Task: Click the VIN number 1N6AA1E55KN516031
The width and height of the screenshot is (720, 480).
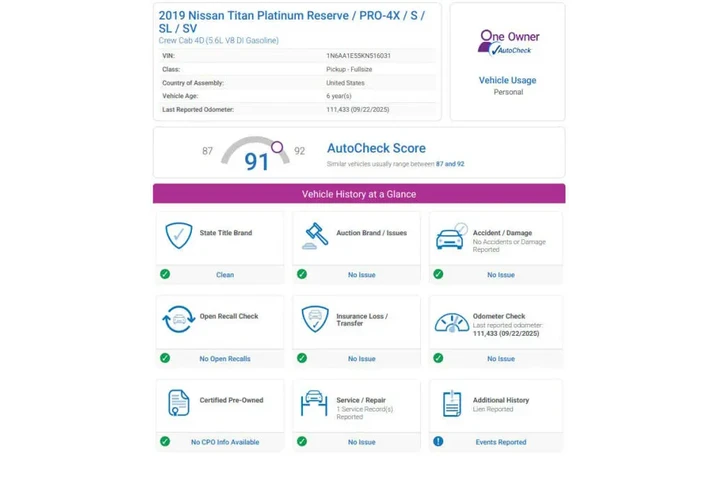Action: [x=358, y=56]
